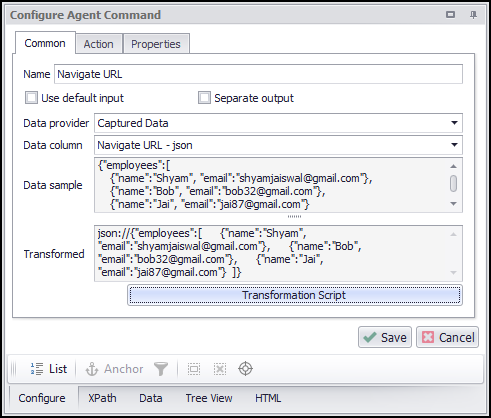This screenshot has width=491, height=418.
Task: Click the crosshair target icon
Action: (x=245, y=369)
